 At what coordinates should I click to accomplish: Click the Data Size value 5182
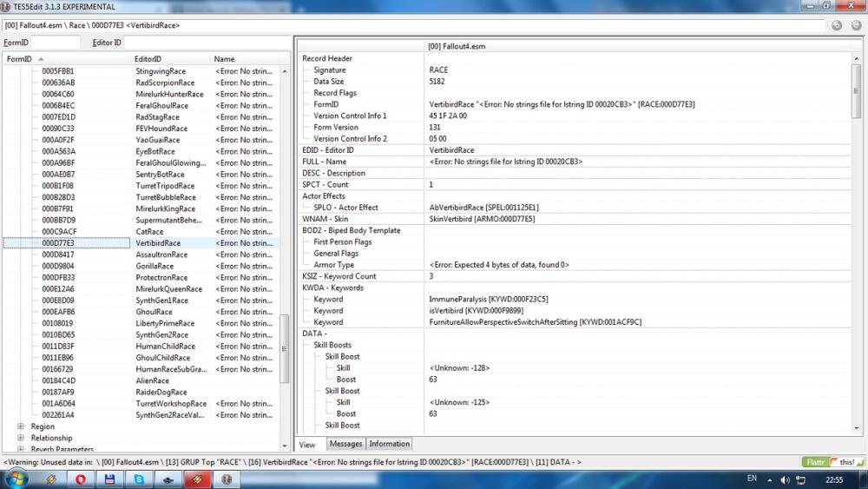(x=437, y=82)
